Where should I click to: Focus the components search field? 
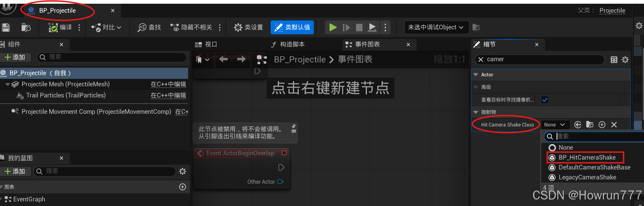pos(112,57)
